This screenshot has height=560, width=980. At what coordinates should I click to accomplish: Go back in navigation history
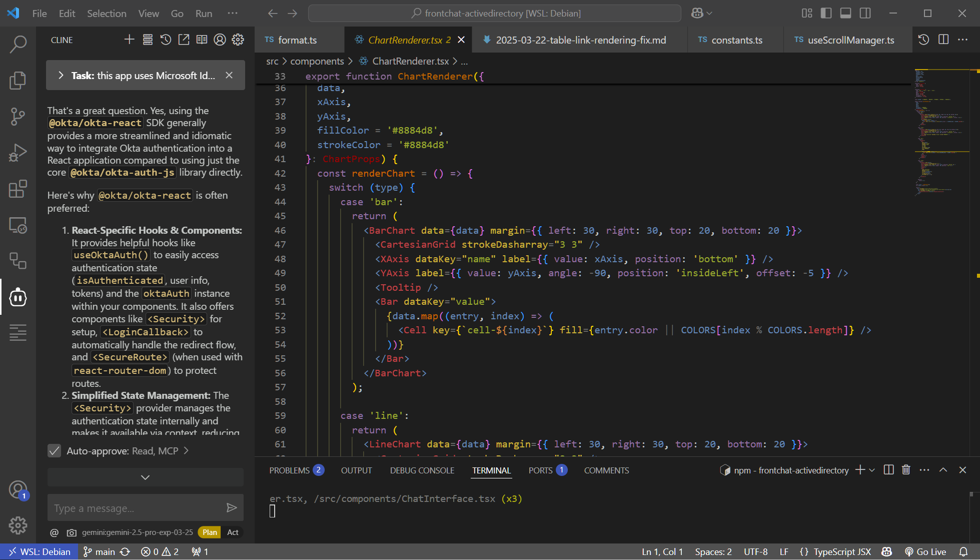[273, 14]
